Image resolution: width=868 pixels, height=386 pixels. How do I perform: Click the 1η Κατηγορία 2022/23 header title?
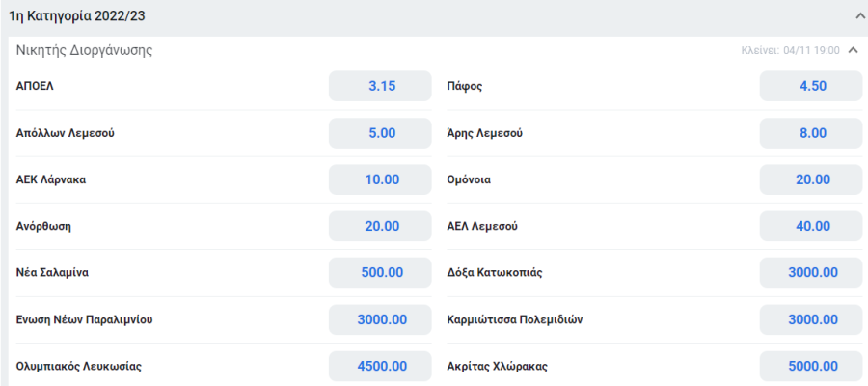tap(77, 16)
